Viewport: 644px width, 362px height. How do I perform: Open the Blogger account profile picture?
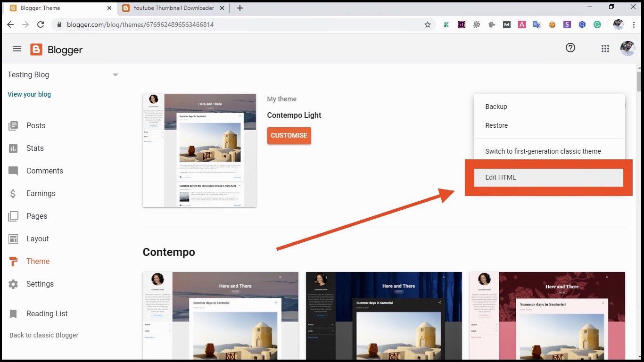[x=627, y=48]
